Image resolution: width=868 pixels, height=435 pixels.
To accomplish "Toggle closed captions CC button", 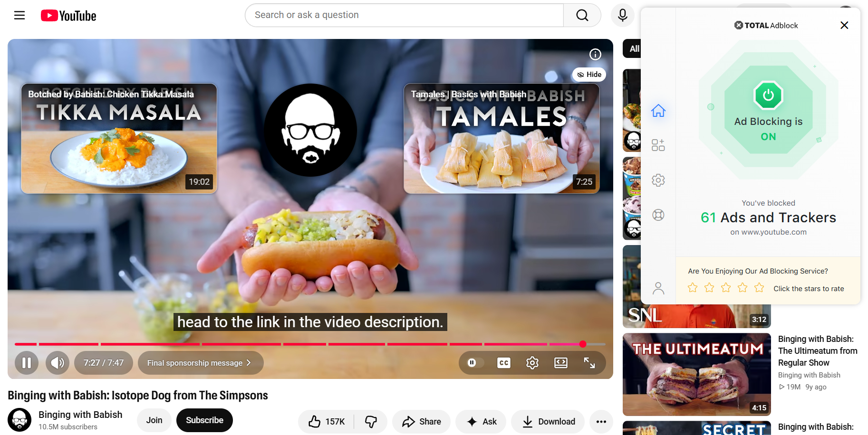I will point(504,363).
